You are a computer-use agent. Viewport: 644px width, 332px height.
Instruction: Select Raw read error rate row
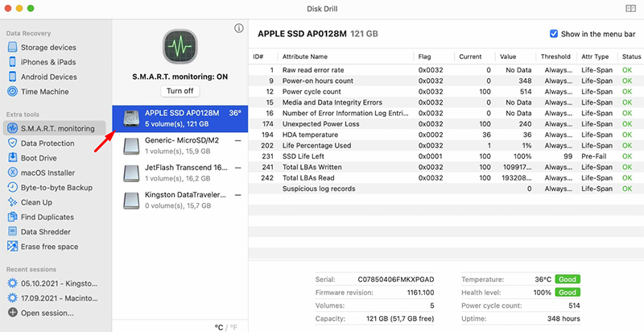(446, 70)
